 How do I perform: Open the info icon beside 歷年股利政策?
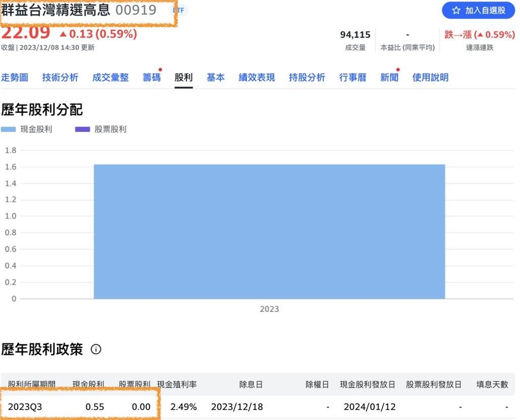tap(95, 349)
